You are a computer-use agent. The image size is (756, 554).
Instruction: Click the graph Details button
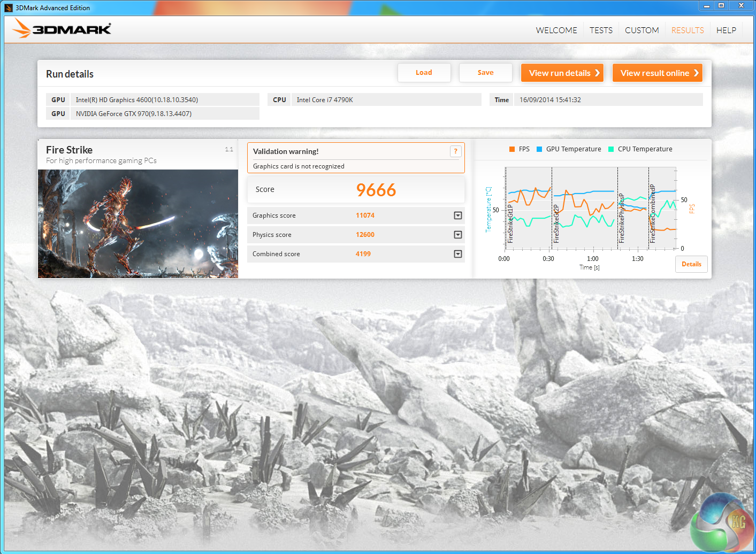pyautogui.click(x=691, y=264)
